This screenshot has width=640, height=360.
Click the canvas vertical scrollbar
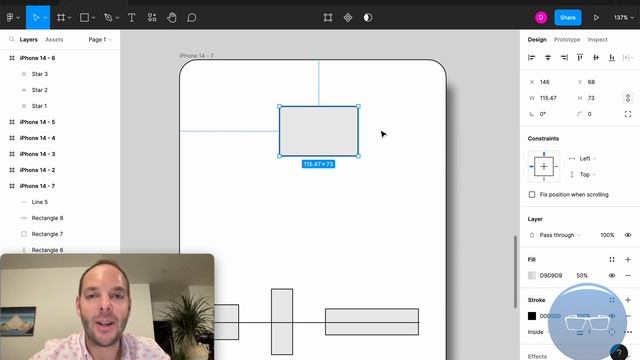tap(516, 271)
